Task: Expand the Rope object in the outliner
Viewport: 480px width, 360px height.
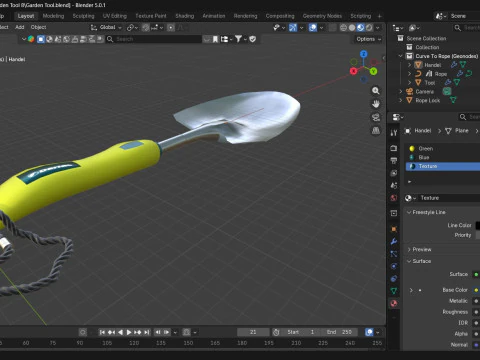Action: point(409,74)
